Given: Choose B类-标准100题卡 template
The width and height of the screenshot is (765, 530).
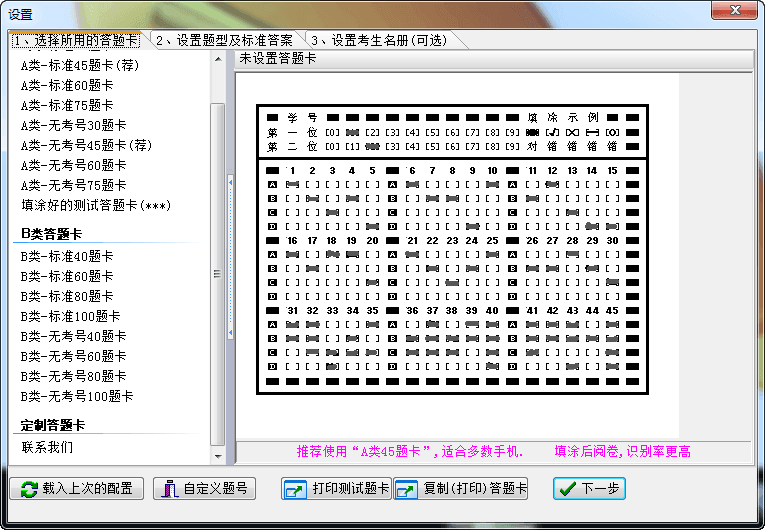Looking at the screenshot, I should coord(70,316).
